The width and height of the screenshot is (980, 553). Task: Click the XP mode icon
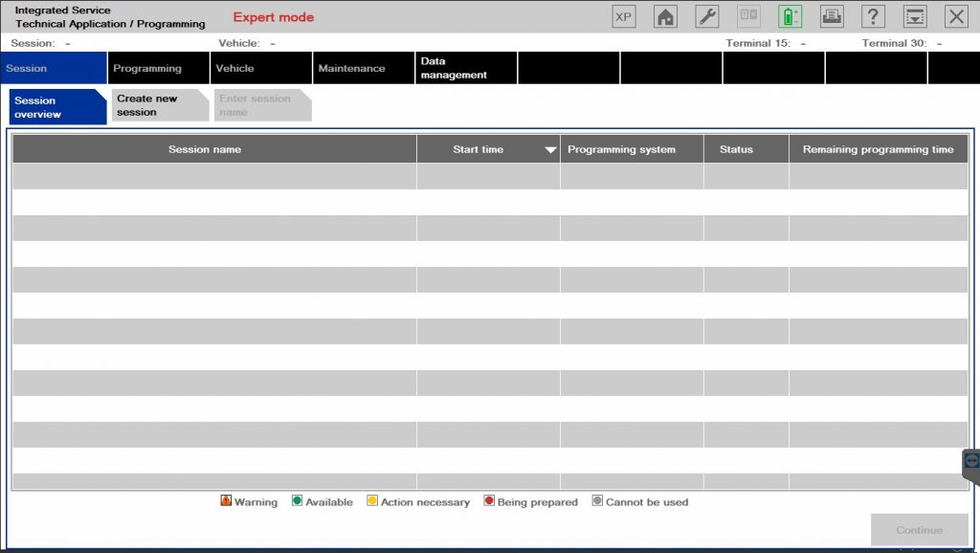click(624, 16)
